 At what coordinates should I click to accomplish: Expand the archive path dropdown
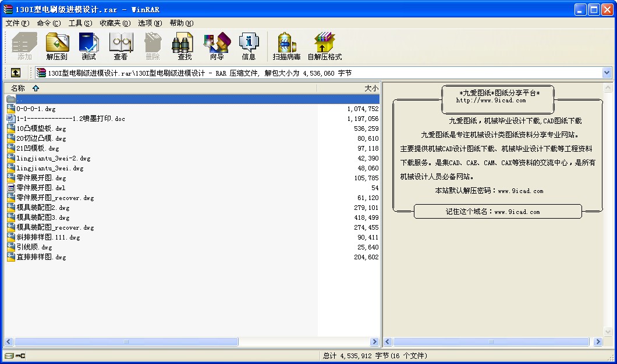[607, 73]
